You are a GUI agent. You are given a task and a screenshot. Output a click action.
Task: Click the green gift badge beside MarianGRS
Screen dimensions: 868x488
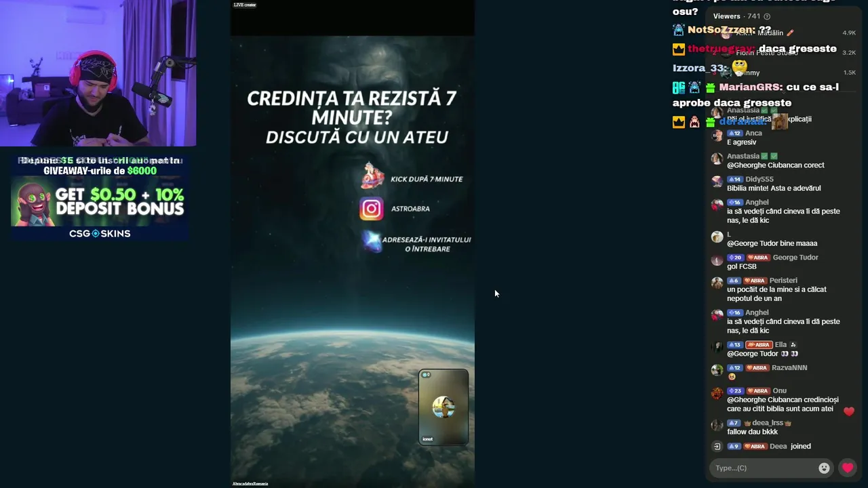pyautogui.click(x=710, y=87)
